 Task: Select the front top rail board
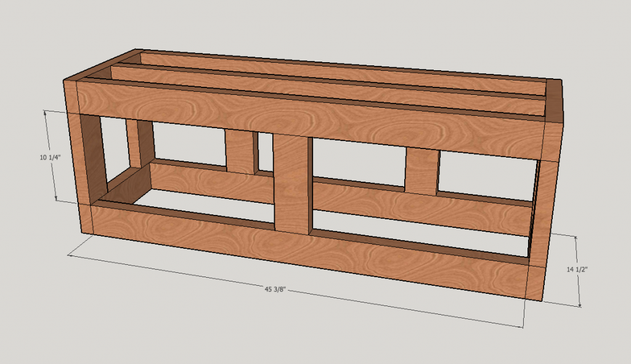311,120
